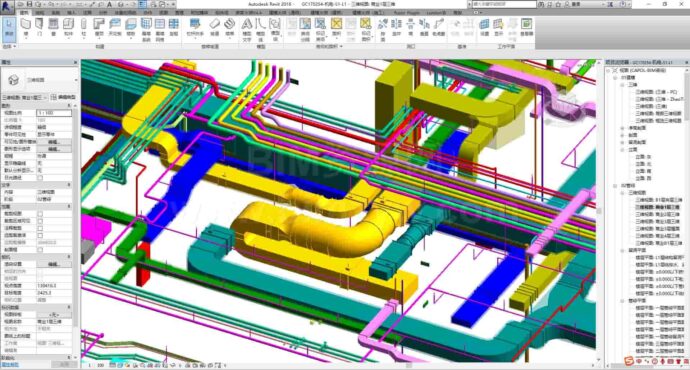Open the Architecture ribbon tab
Image resolution: width=690 pixels, height=370 pixels.
point(25,13)
